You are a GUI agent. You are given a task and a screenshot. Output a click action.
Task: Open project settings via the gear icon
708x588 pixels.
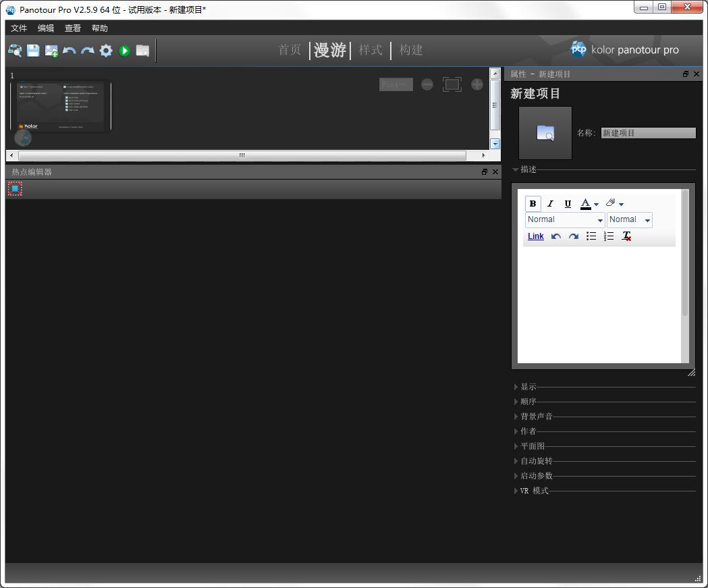click(x=106, y=51)
